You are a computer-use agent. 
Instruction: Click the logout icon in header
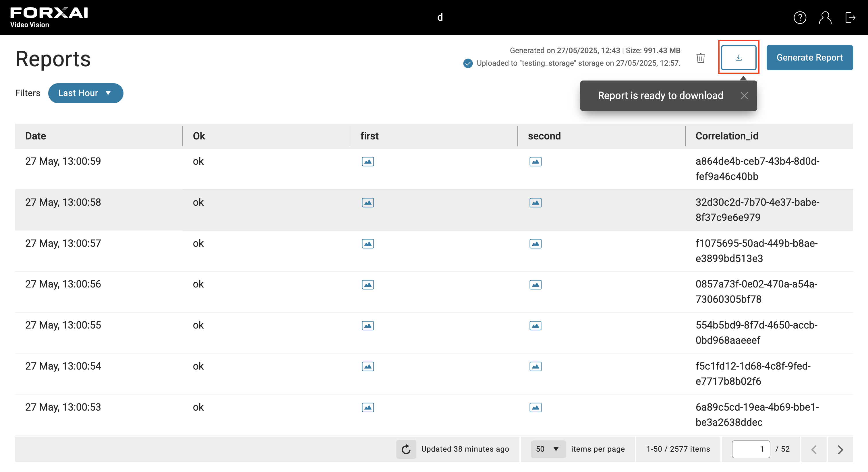[850, 18]
